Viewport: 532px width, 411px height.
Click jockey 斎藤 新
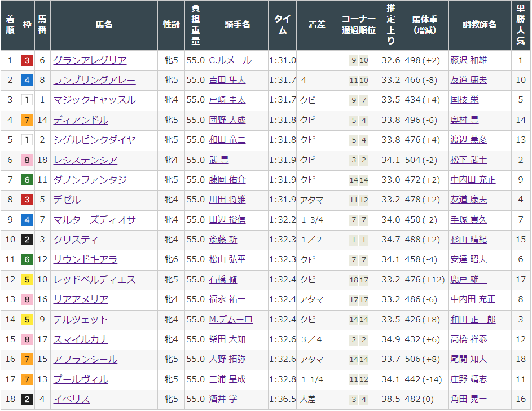pos(223,240)
